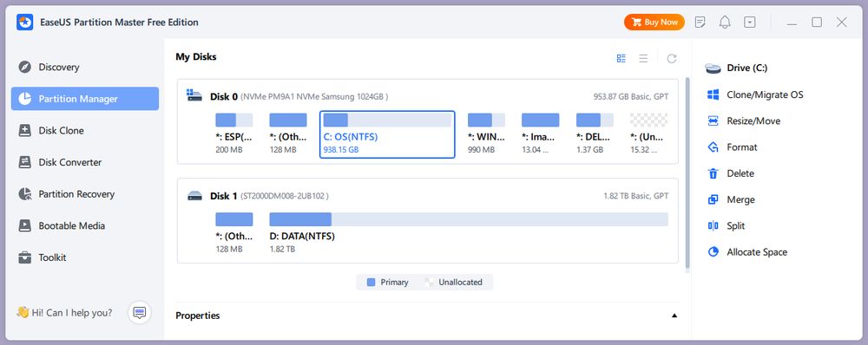
Task: Click the Disk Converter icon
Action: [25, 163]
